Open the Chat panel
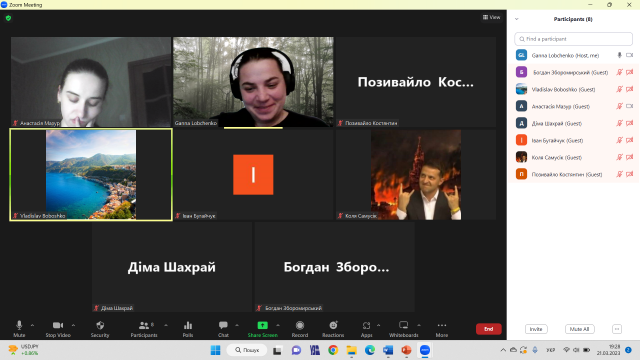This screenshot has height=360, width=640. click(223, 329)
